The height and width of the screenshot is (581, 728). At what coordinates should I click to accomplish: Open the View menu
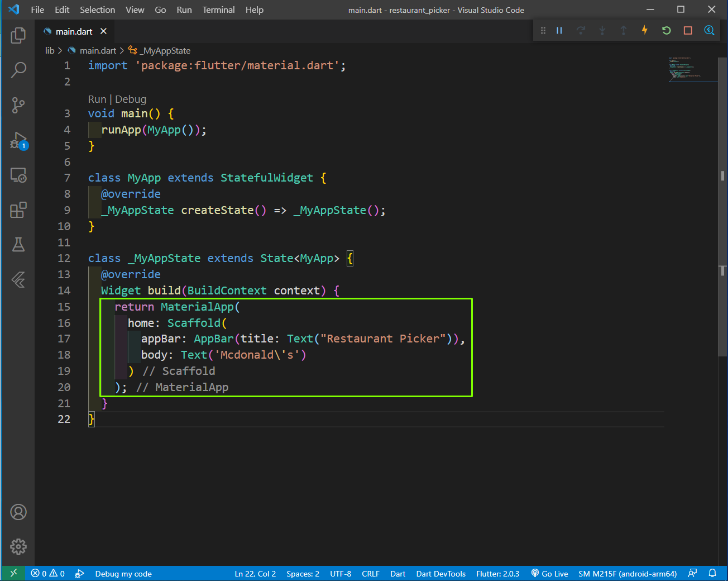[135, 9]
